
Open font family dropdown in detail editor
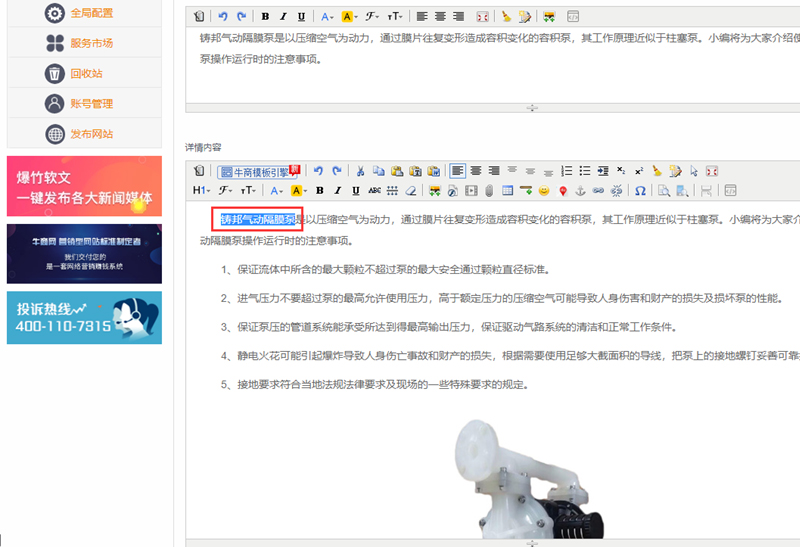(x=225, y=190)
